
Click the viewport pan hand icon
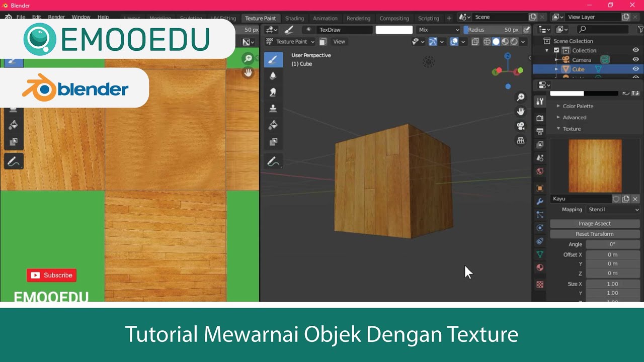pos(521,112)
